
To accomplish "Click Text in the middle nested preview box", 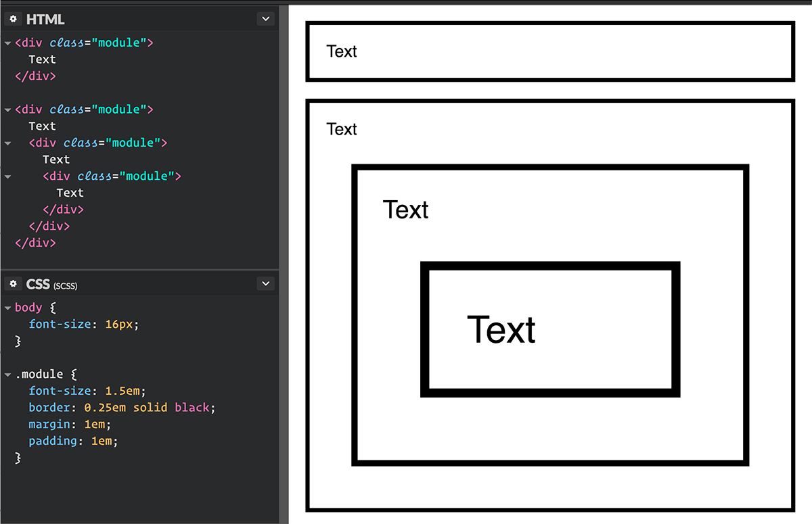I will point(405,210).
